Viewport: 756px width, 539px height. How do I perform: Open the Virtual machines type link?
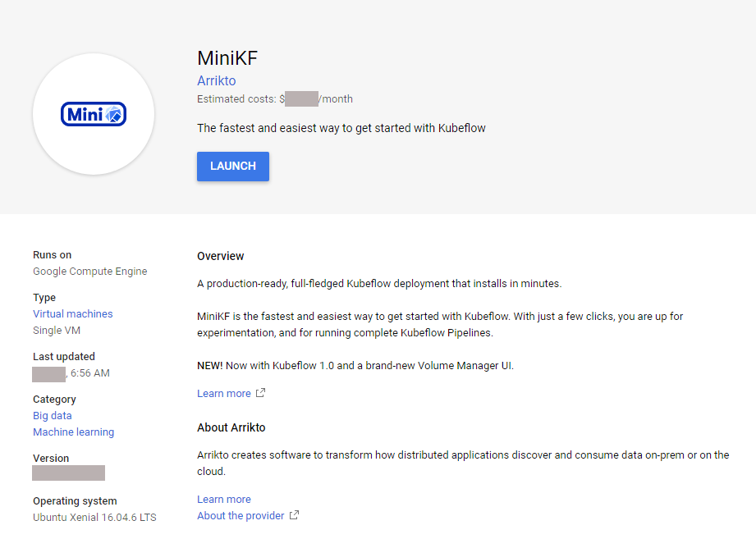point(73,313)
